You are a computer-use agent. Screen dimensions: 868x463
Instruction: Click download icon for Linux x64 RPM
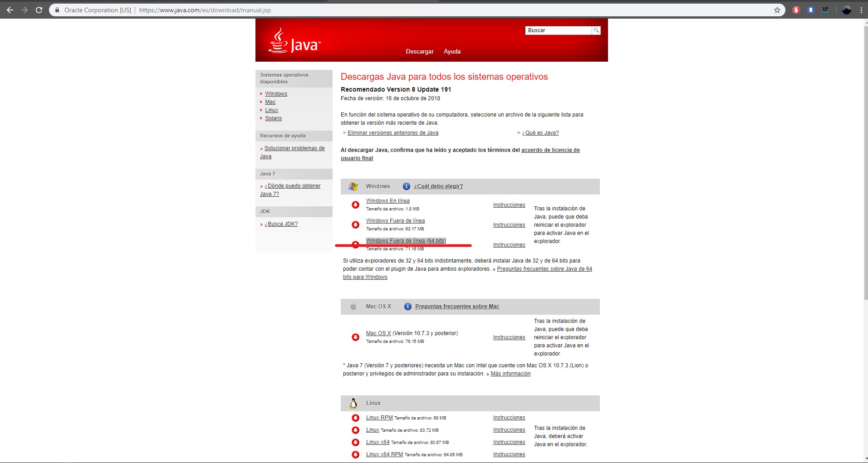coord(356,454)
